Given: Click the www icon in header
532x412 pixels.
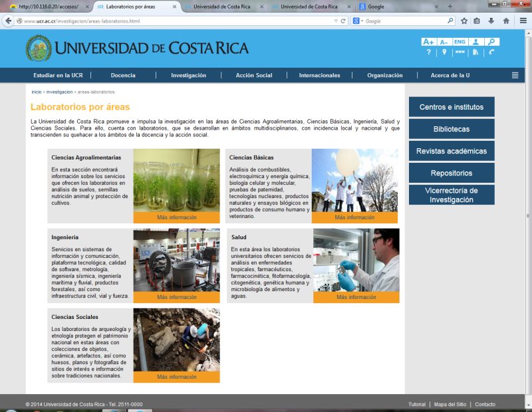Looking at the screenshot, I should pos(460,52).
